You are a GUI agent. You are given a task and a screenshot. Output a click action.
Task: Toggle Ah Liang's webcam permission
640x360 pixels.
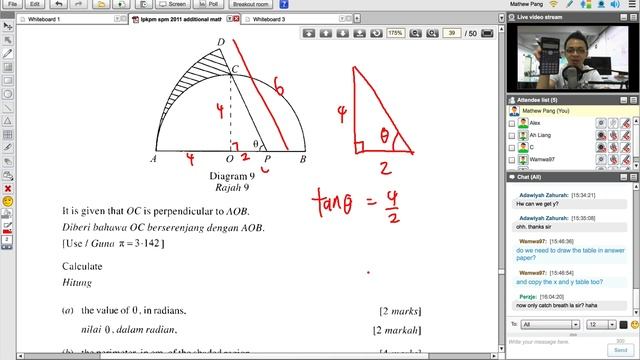[x=601, y=135]
